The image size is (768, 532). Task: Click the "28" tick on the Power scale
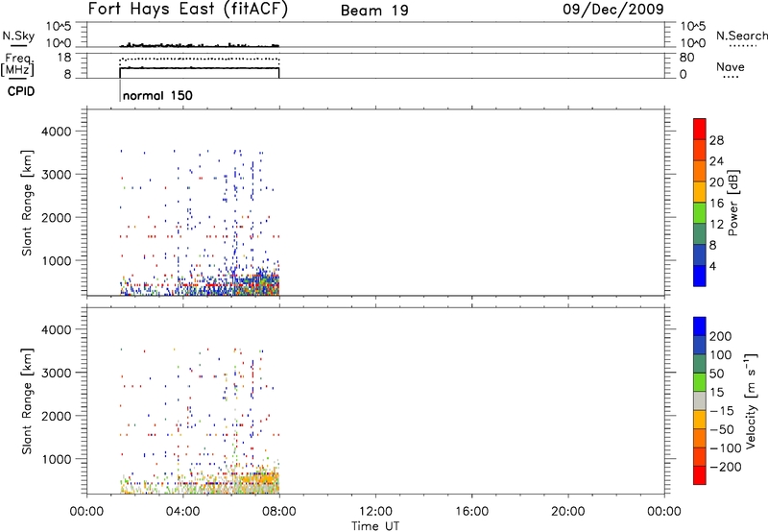[x=716, y=140]
